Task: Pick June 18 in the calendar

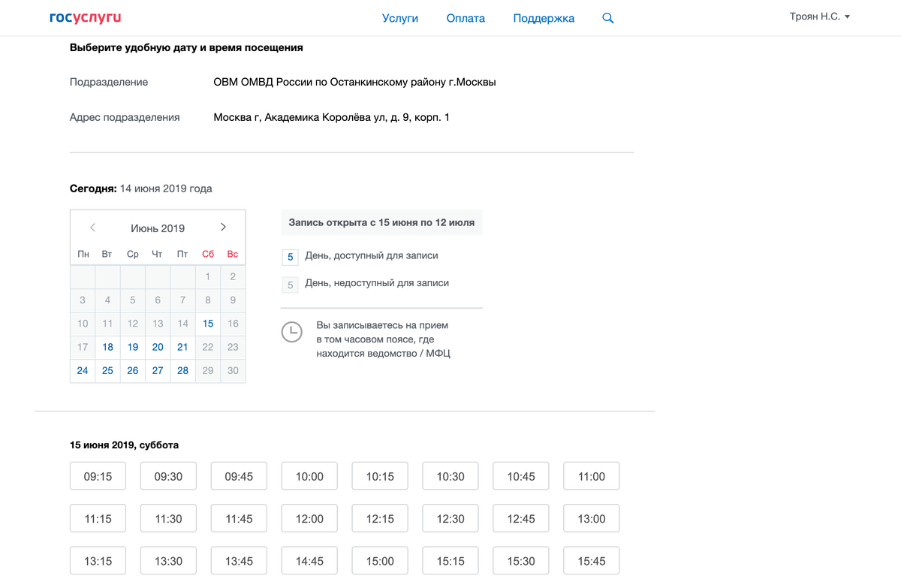Action: pyautogui.click(x=108, y=347)
